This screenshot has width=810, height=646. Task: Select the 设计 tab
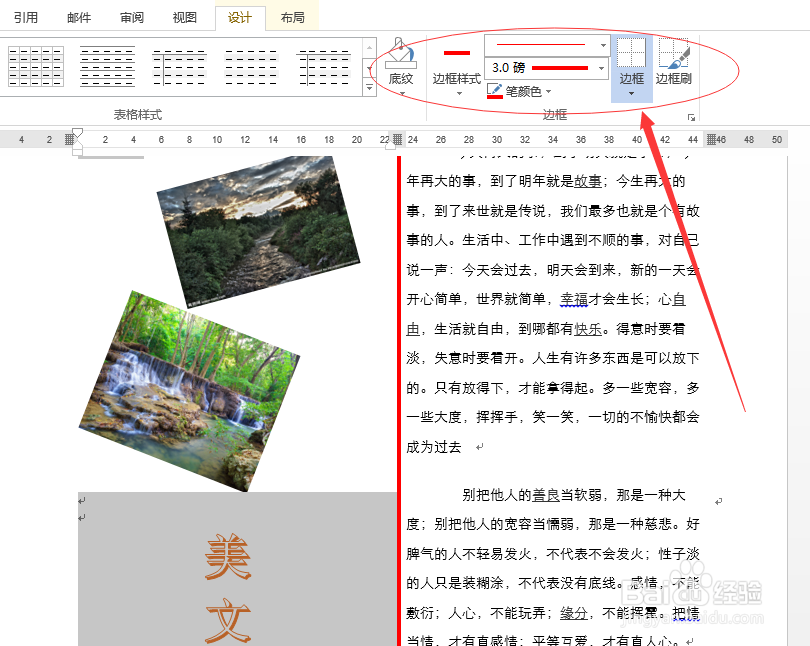click(240, 18)
